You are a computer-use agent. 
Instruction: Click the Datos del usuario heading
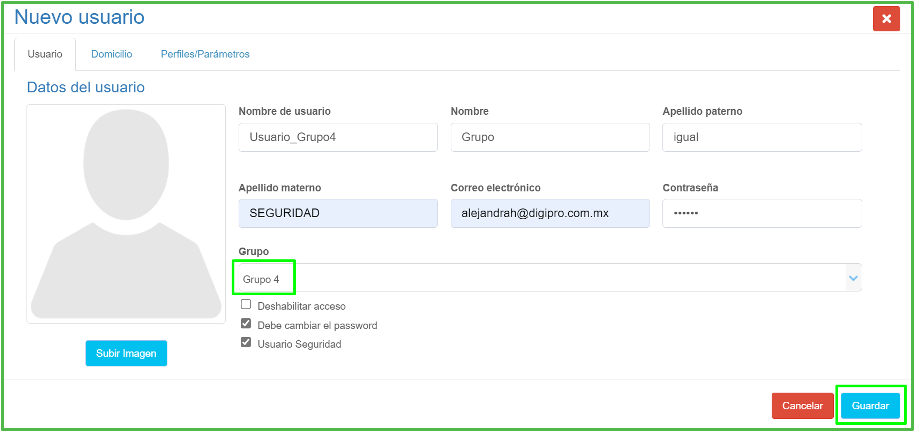86,87
